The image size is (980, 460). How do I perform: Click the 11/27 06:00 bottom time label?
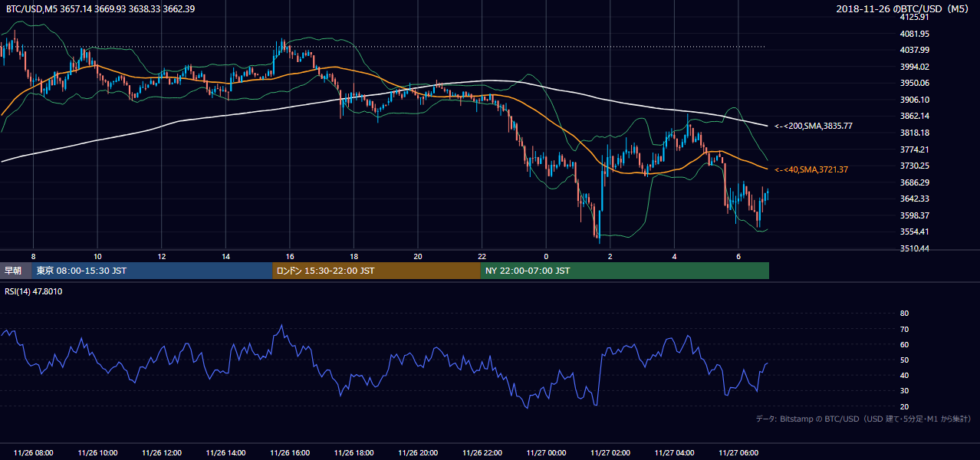point(738,453)
